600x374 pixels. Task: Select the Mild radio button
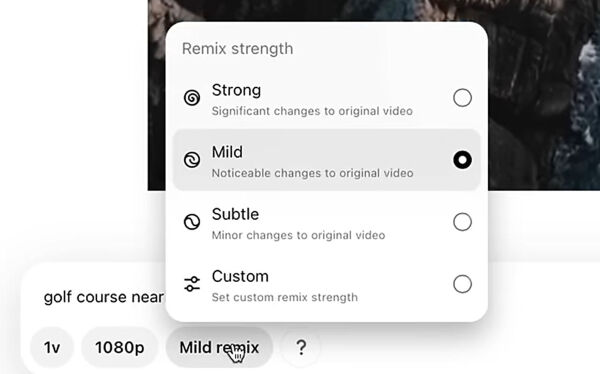(462, 160)
